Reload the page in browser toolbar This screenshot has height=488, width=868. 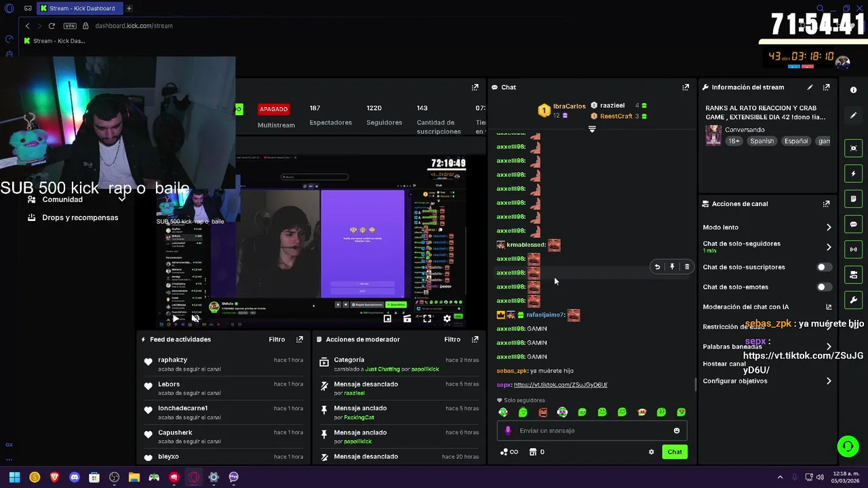(x=52, y=26)
